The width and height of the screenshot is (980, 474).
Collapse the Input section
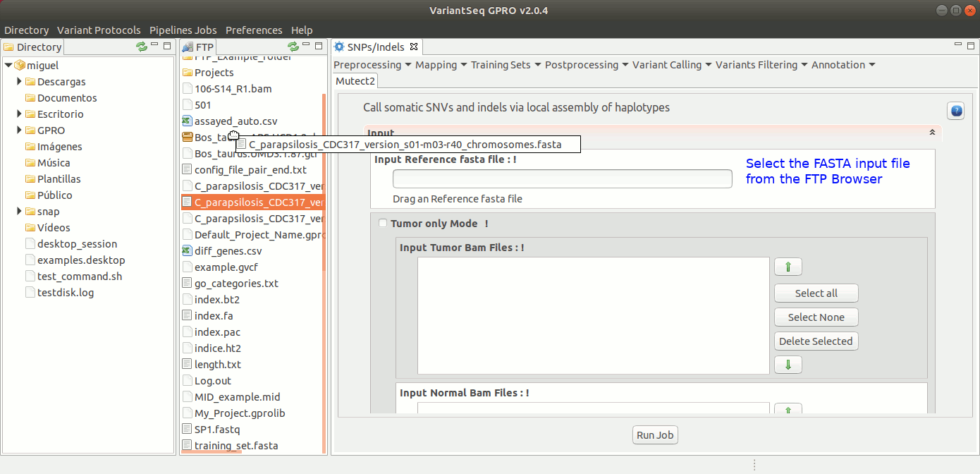pyautogui.click(x=932, y=133)
